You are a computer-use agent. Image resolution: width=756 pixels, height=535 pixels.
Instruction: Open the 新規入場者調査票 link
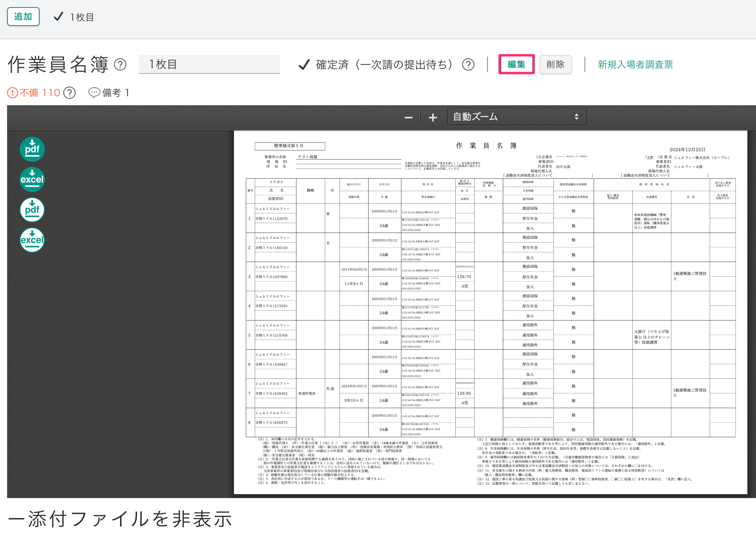pos(635,64)
